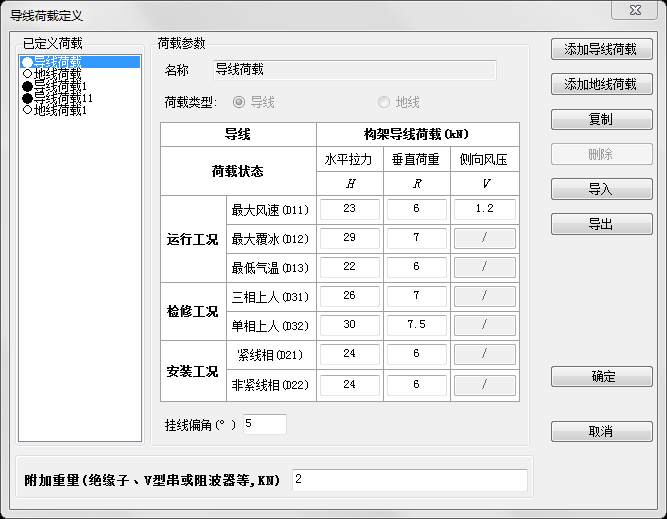Select the 地线荷载1 list entry
The width and height of the screenshot is (667, 519).
pyautogui.click(x=61, y=110)
